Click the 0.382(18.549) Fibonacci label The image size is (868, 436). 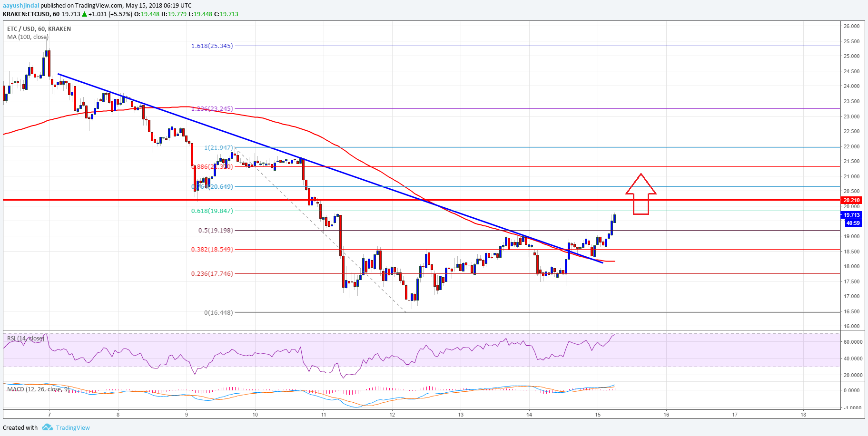pyautogui.click(x=212, y=249)
